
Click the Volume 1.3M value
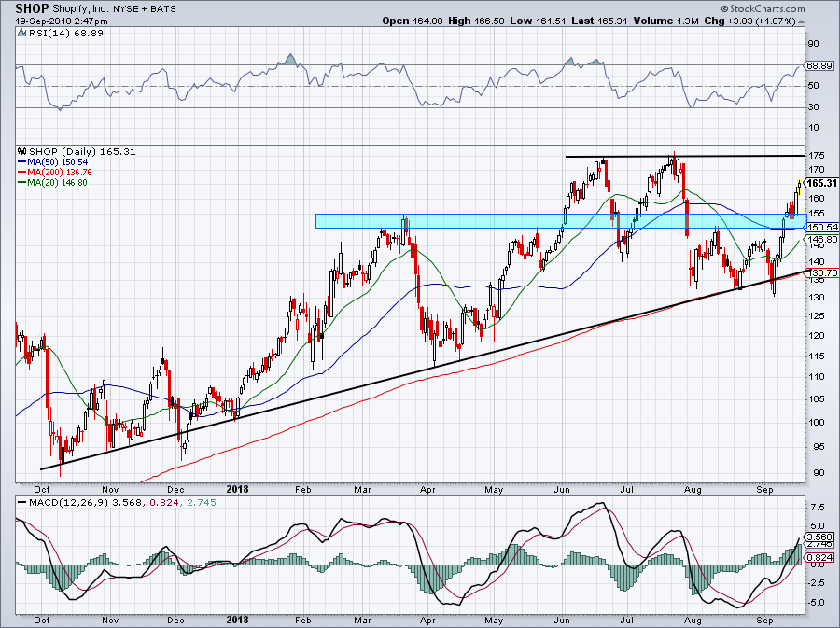[665, 21]
